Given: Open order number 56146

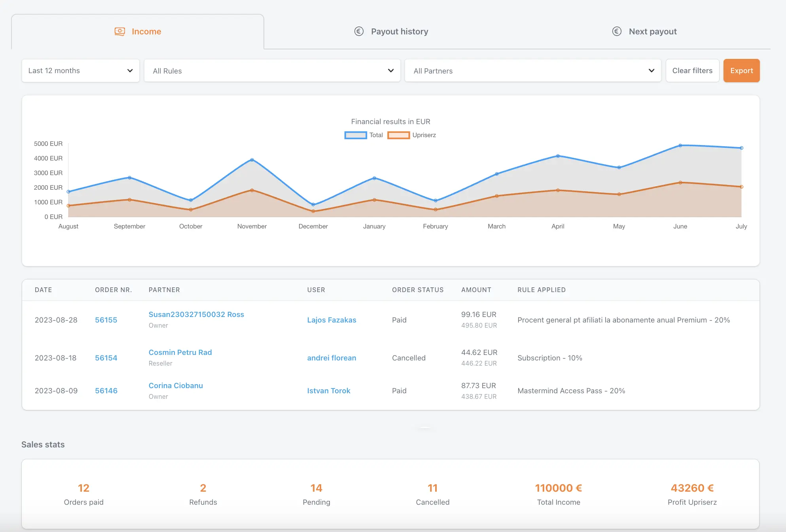Looking at the screenshot, I should [106, 391].
